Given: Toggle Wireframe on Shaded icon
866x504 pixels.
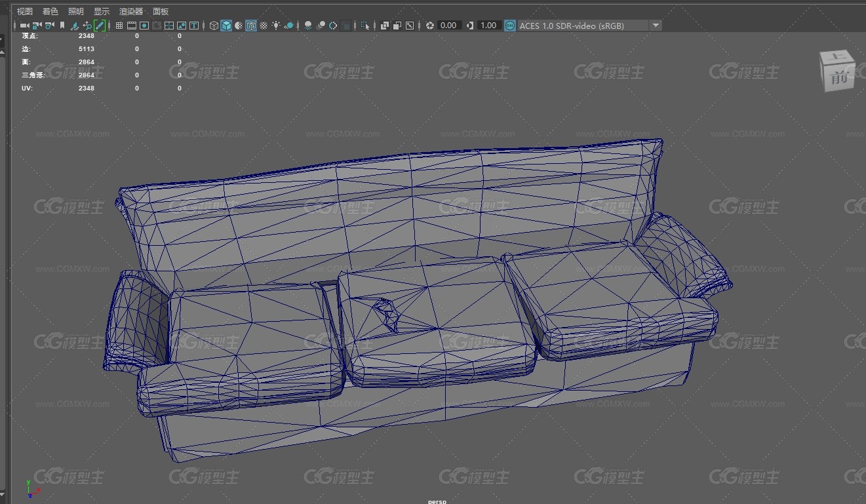Looking at the screenshot, I should (251, 26).
